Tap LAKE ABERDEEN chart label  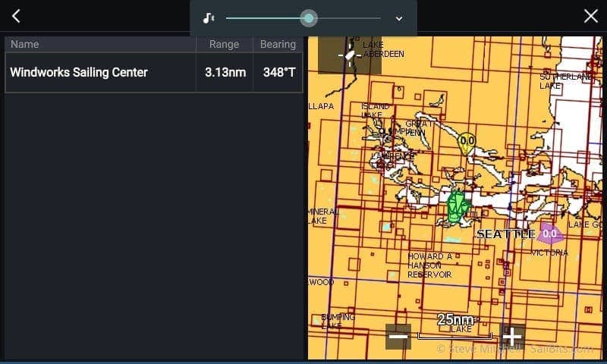383,49
